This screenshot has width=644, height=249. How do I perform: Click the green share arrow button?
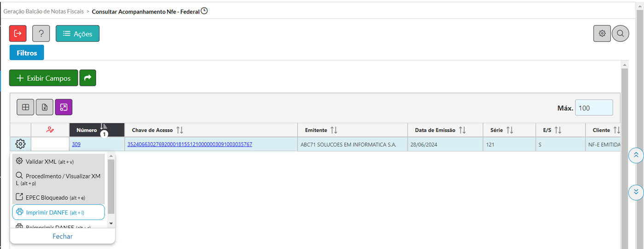87,78
